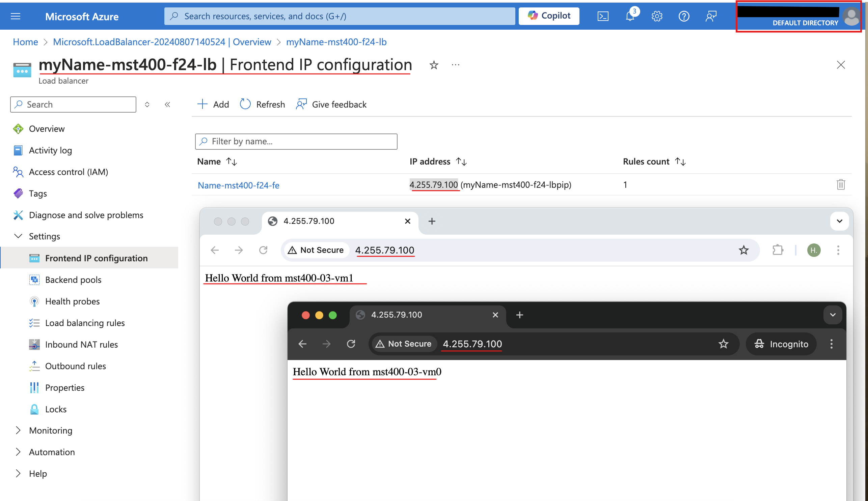Bookmark the page in the Incognito window

pyautogui.click(x=723, y=344)
